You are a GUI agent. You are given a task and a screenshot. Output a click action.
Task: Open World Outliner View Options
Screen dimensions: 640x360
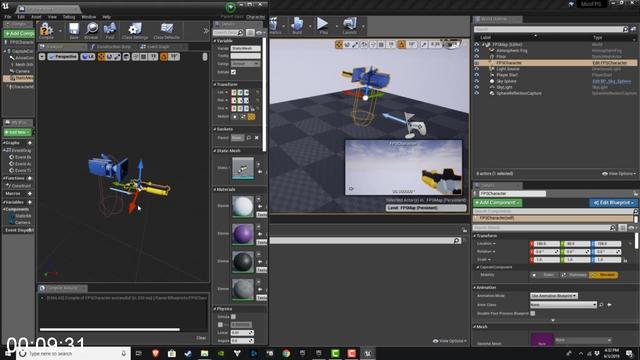coord(619,174)
